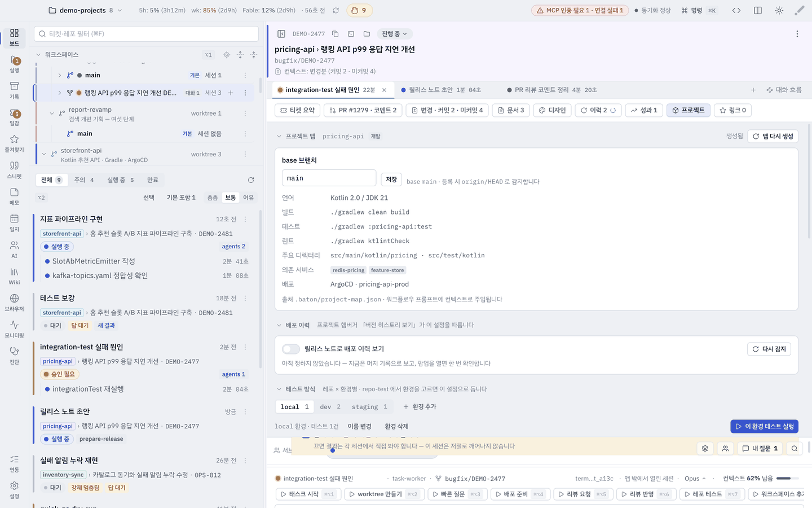Expand the 랭킹 API p99 응답 지연 개선 tree row
Screen dimensions: 812x508
pos(60,93)
